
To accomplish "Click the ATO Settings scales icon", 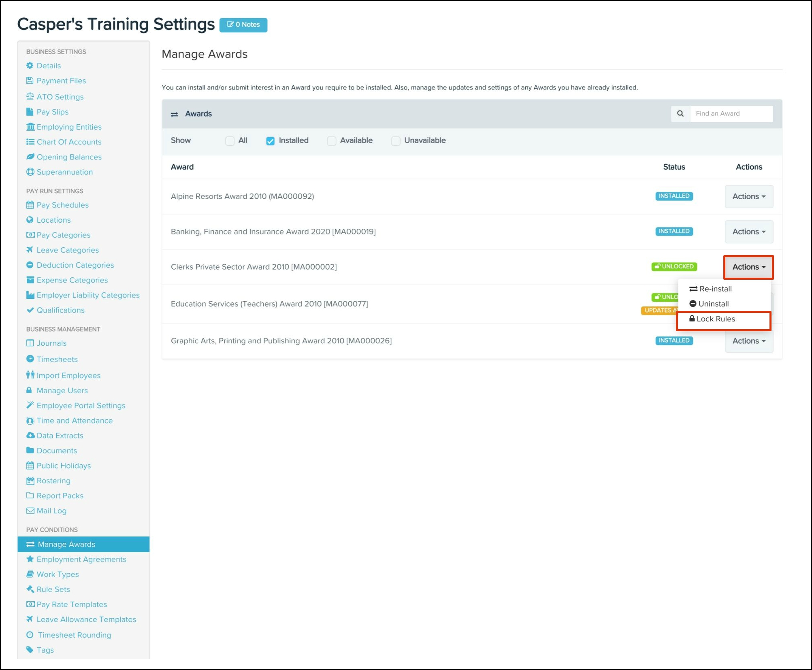I will point(30,96).
